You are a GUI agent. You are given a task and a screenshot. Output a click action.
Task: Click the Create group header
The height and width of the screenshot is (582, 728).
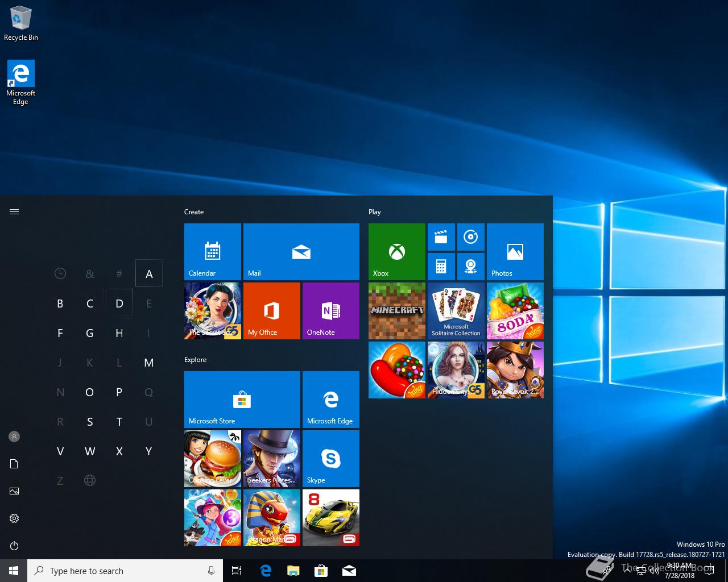[194, 212]
